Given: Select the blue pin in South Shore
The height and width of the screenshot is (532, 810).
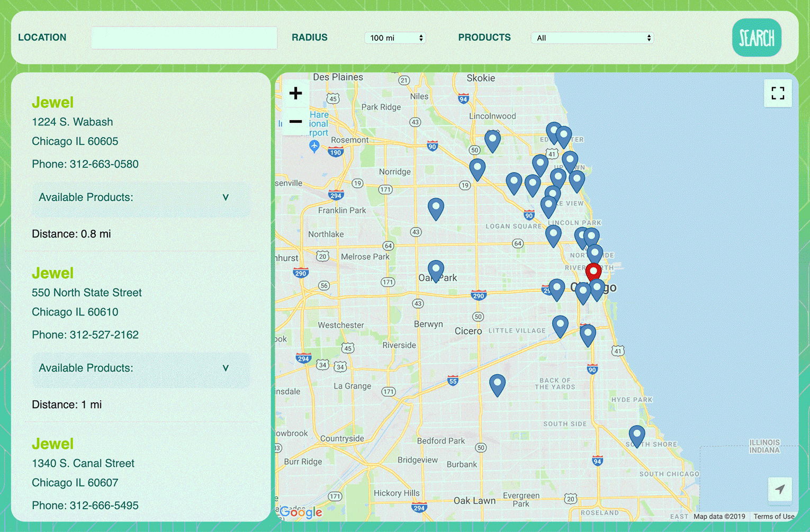Looking at the screenshot, I should click(x=637, y=437).
